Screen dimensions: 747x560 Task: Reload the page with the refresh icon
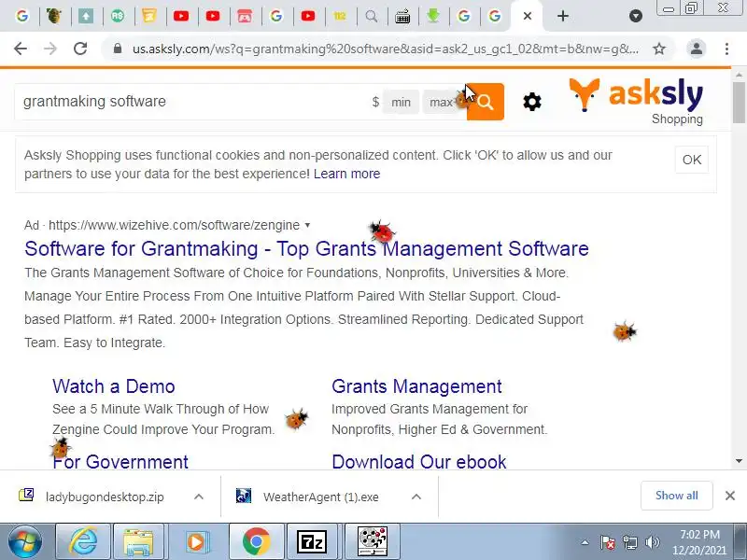80,49
